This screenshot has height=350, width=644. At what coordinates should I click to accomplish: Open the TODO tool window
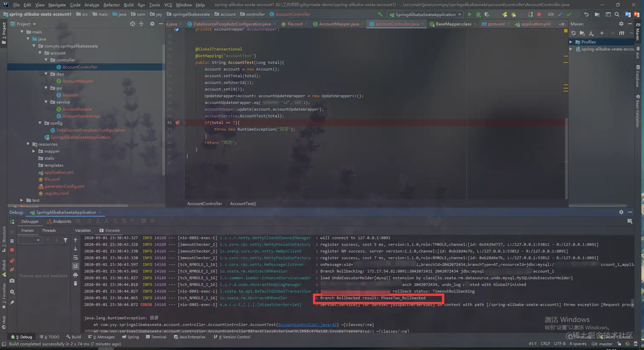(x=49, y=337)
